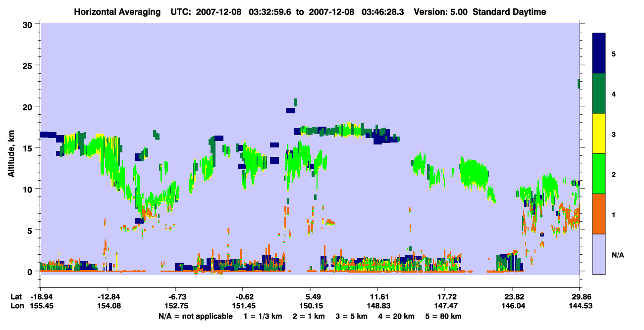Click latitude value '-0.62'
Viewport: 644px width, 330px height.
pos(245,297)
